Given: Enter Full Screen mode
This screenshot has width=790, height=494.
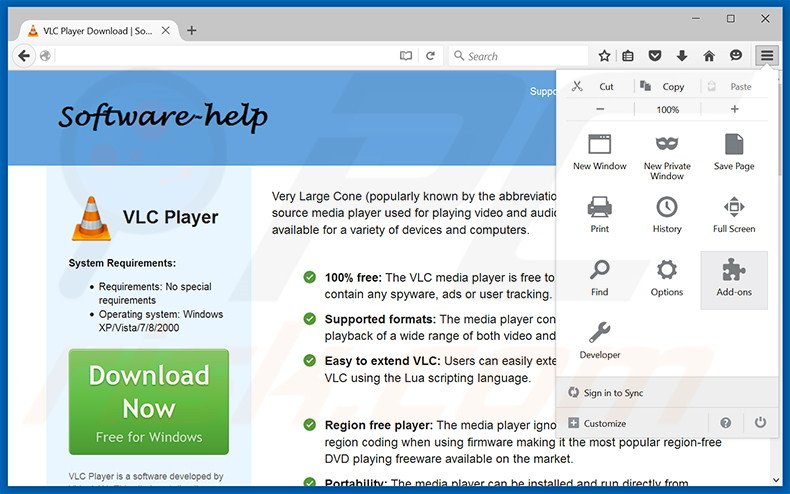Looking at the screenshot, I should pos(734,215).
